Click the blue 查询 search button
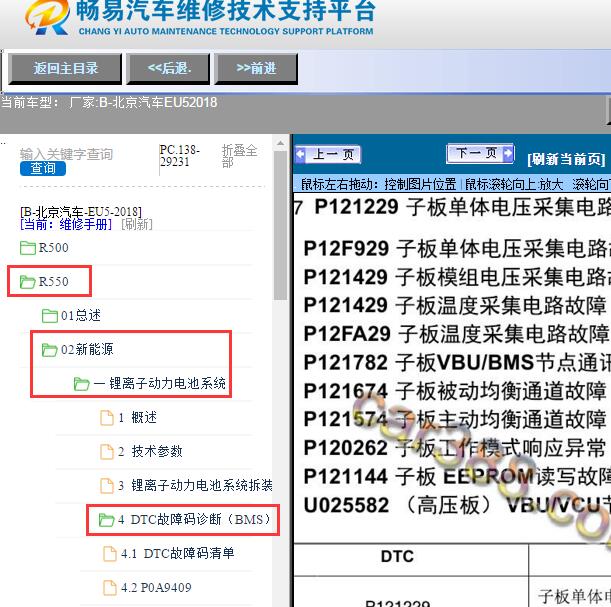 pos(43,168)
